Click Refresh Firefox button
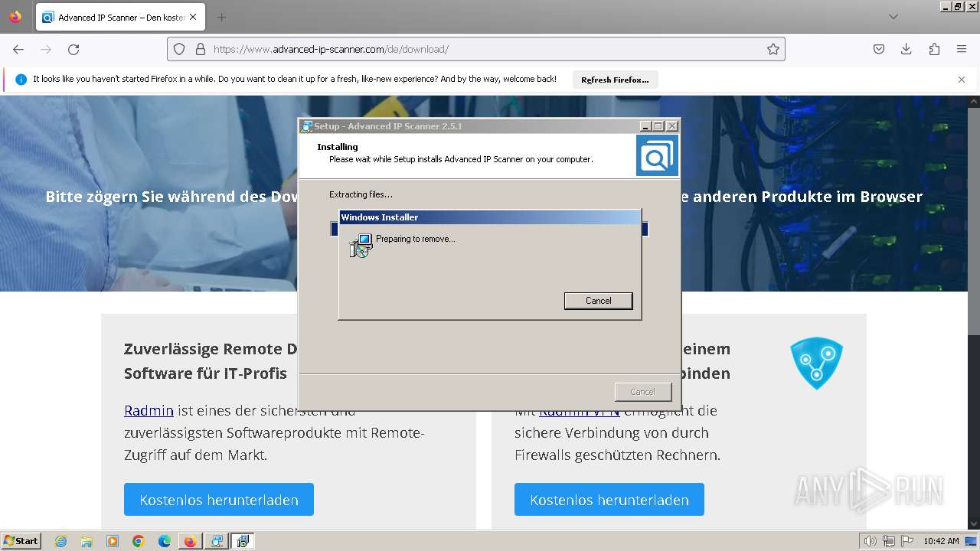This screenshot has width=980, height=551. (x=615, y=80)
